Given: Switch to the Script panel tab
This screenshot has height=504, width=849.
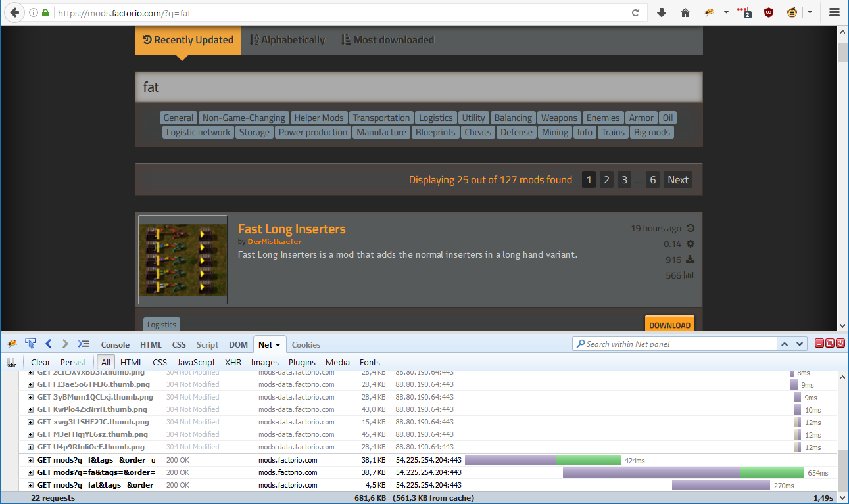Looking at the screenshot, I should [x=207, y=344].
